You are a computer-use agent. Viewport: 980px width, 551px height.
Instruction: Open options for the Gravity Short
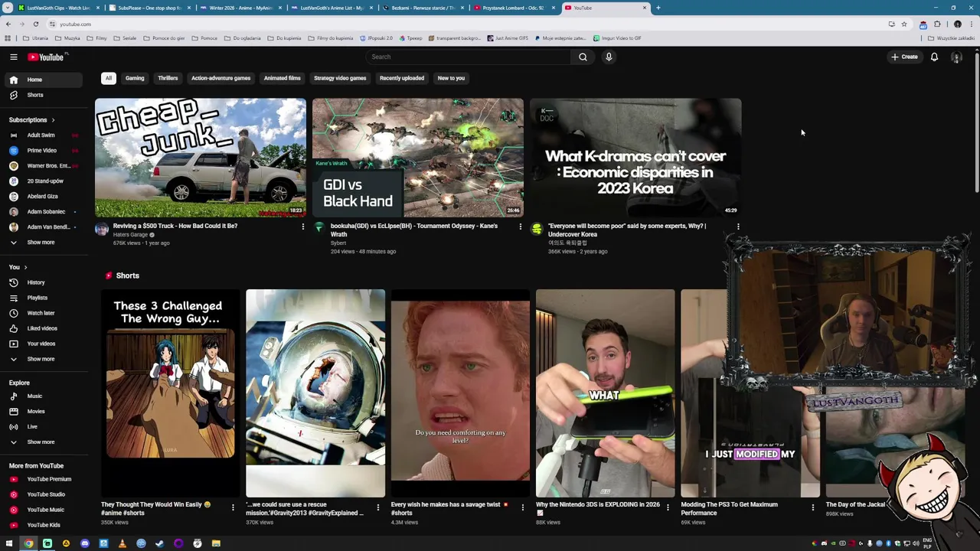377,507
